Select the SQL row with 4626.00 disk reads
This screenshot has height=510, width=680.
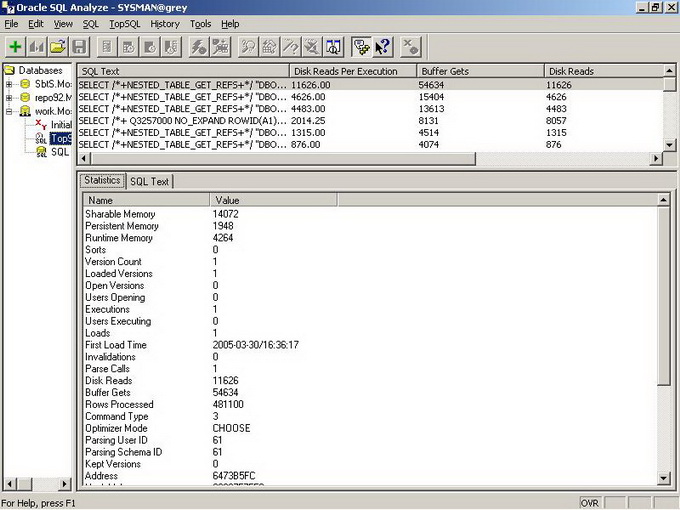pos(371,97)
